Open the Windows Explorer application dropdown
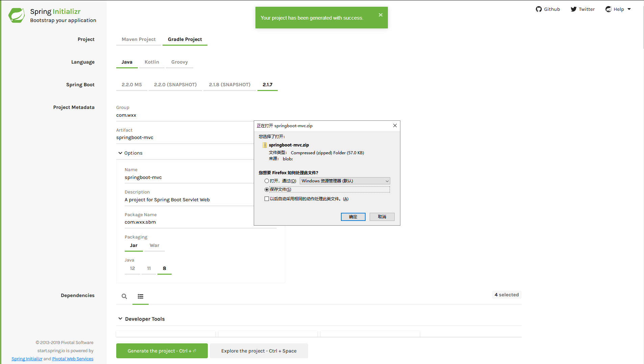Screen dimensions: 644x364 pyautogui.click(x=345, y=181)
